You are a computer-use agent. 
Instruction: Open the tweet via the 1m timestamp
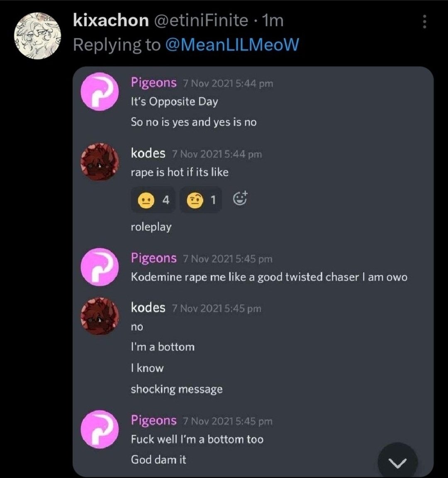point(273,20)
